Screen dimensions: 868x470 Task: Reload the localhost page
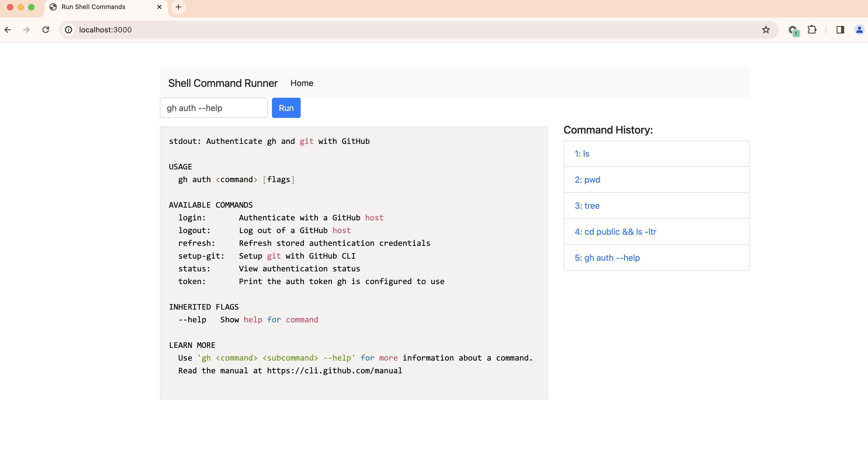(46, 30)
